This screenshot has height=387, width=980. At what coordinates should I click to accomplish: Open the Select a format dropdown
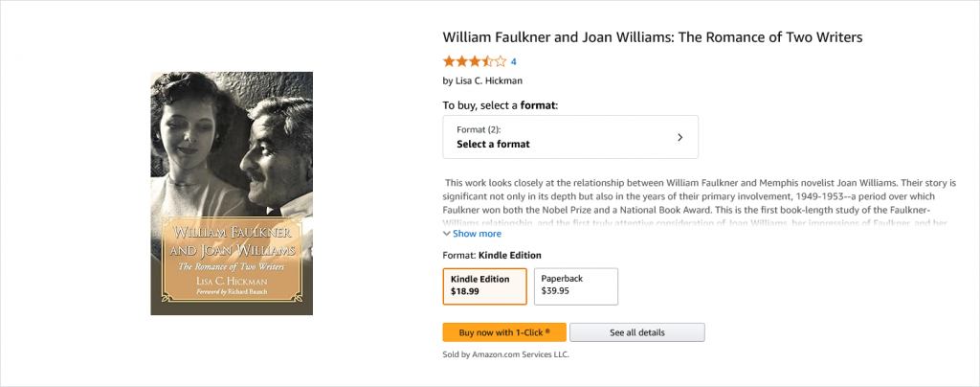coord(569,137)
